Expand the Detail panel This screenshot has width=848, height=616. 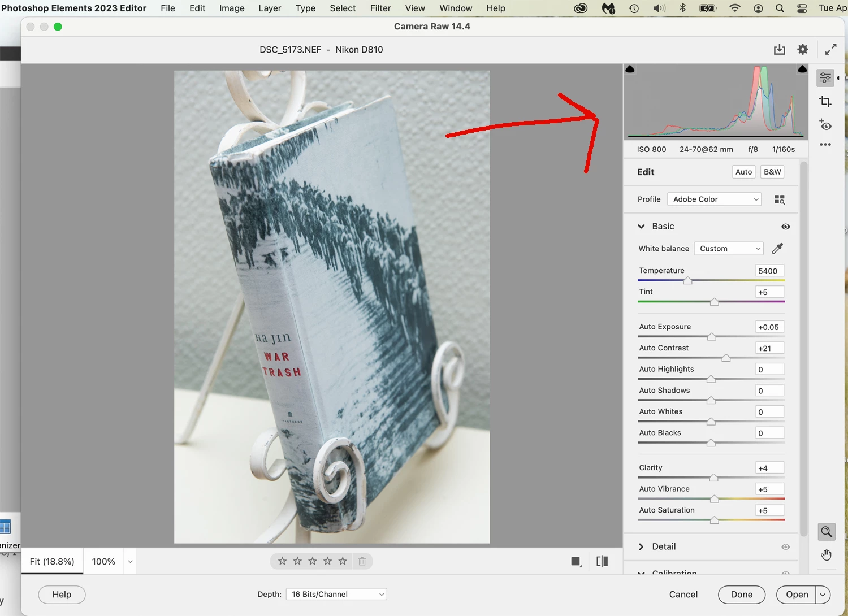point(641,547)
